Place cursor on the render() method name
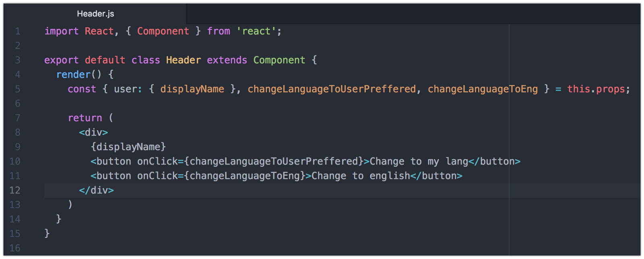This screenshot has width=644, height=259. tap(74, 75)
